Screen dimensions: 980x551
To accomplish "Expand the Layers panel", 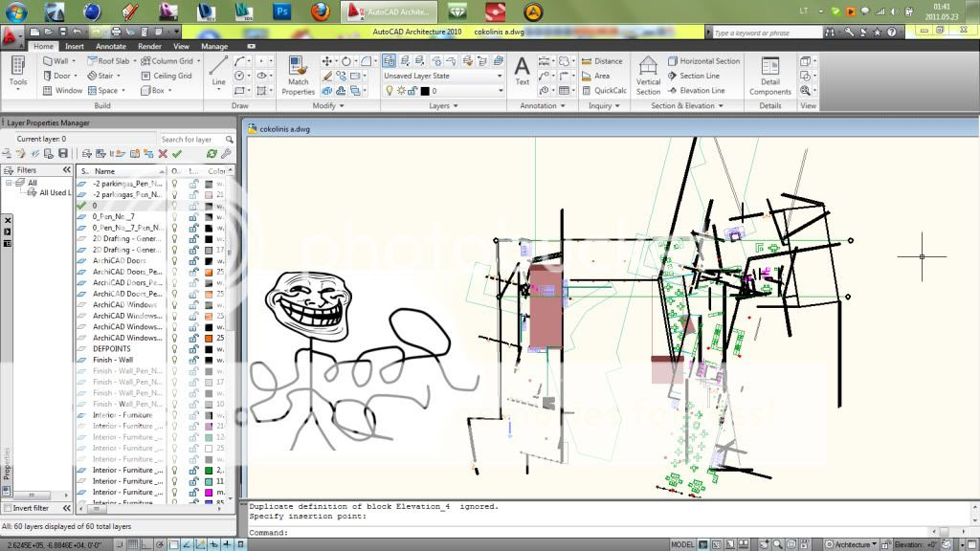I will click(x=443, y=105).
